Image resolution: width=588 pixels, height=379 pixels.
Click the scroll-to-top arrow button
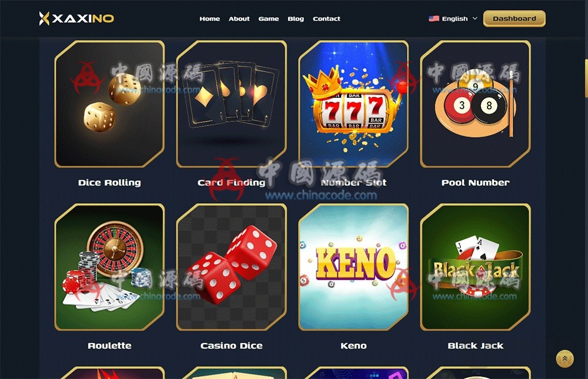564,358
